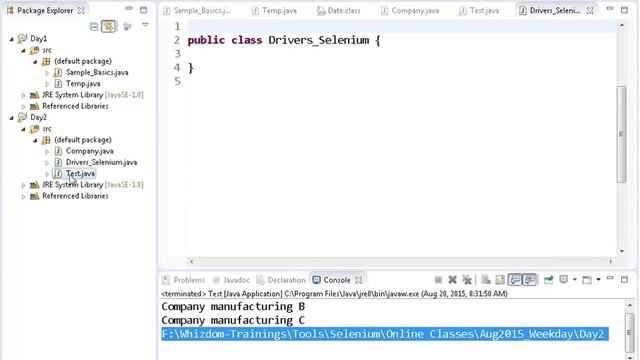Image resolution: width=640 pixels, height=360 pixels.
Task: Open Package Explorer View Menu triangle
Action: coord(145,25)
